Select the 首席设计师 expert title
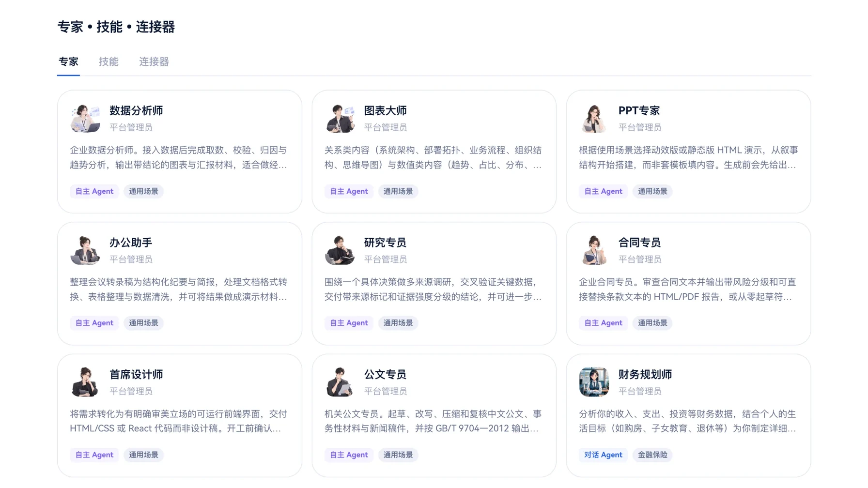The width and height of the screenshot is (868, 488). pyautogui.click(x=136, y=375)
